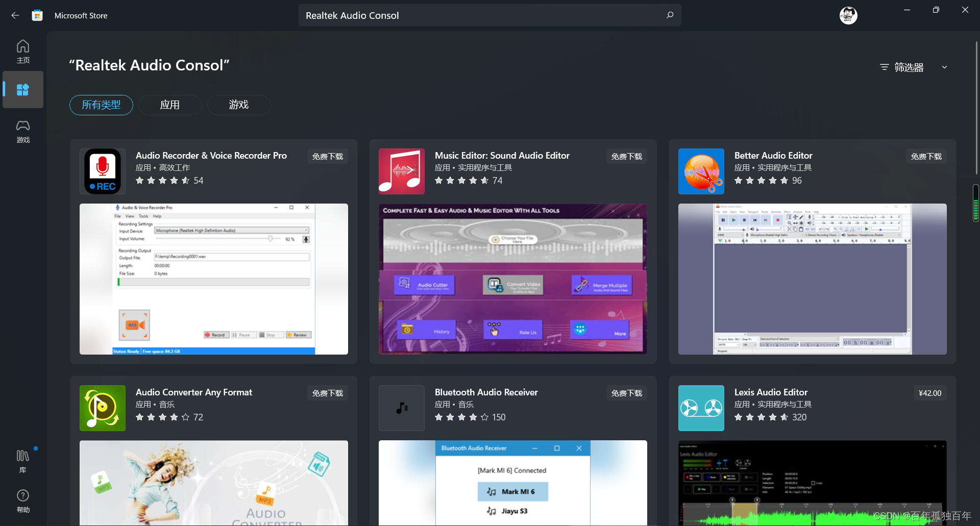Open the Audio Converter Any Format icon
This screenshot has width=980, height=526.
point(103,408)
